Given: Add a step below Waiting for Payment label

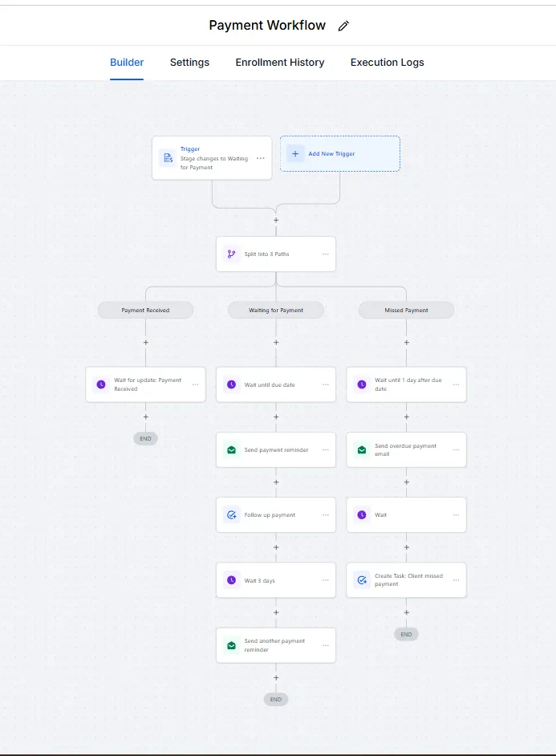Looking at the screenshot, I should [276, 343].
